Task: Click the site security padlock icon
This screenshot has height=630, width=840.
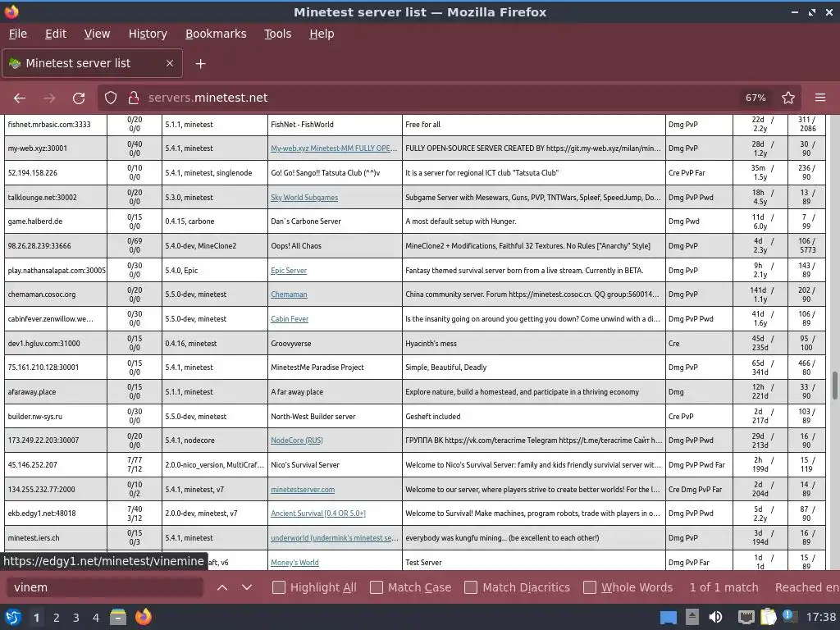Action: pos(134,98)
